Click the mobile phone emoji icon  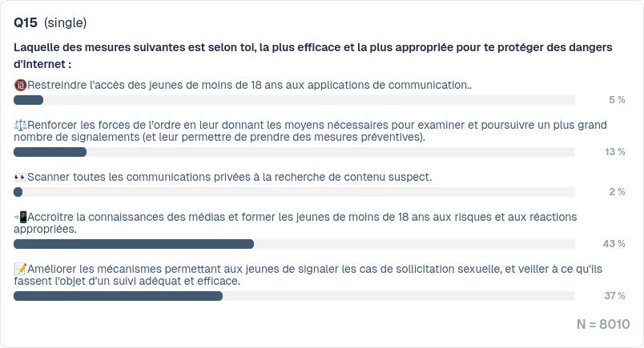coord(20,217)
